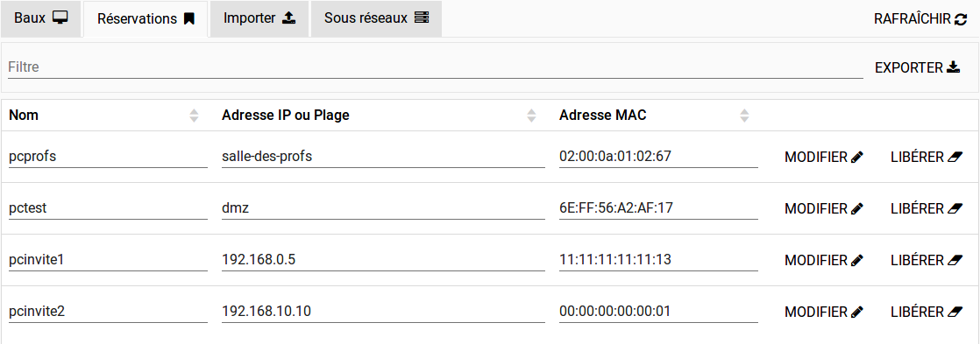Screen dimensions: 980x344
Task: Click the eraser icon for pctest
Action: [955, 208]
